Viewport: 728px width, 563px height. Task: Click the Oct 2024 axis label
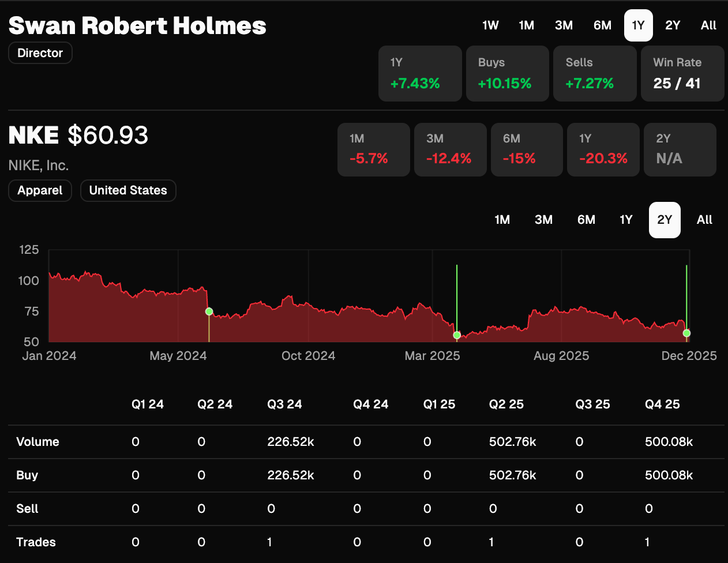308,356
